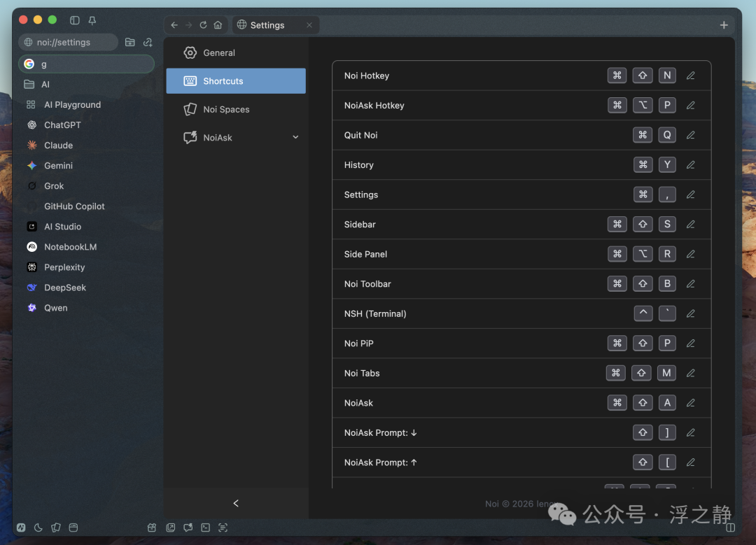Screen dimensions: 756x545
Task: Edit the History shortcut
Action: (690, 165)
